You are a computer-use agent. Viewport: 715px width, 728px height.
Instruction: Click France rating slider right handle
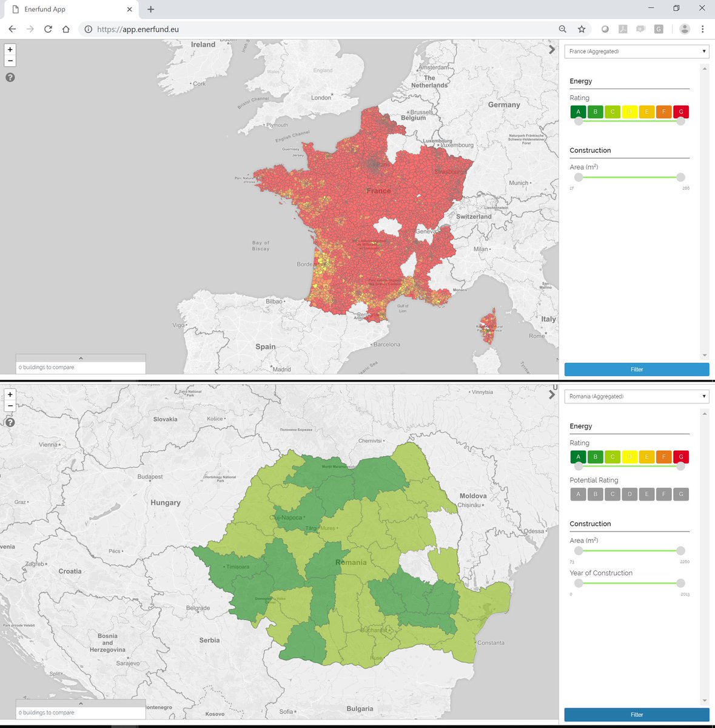click(x=681, y=121)
